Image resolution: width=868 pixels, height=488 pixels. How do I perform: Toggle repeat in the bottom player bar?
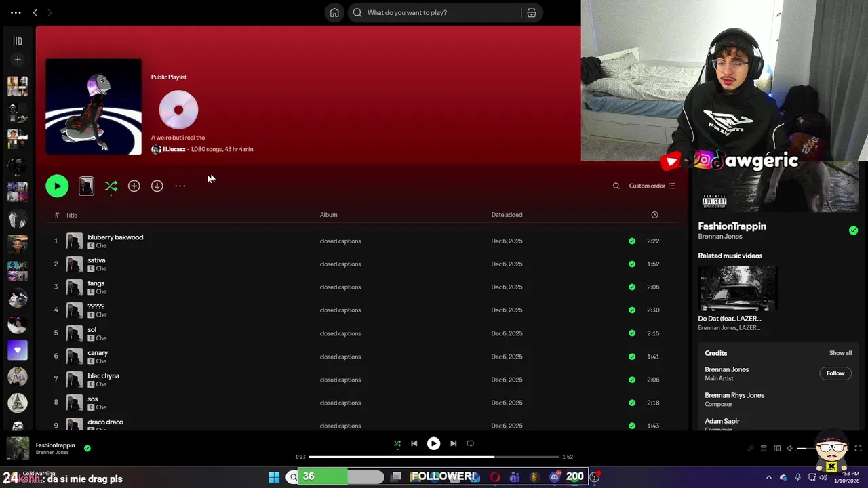pos(470,443)
